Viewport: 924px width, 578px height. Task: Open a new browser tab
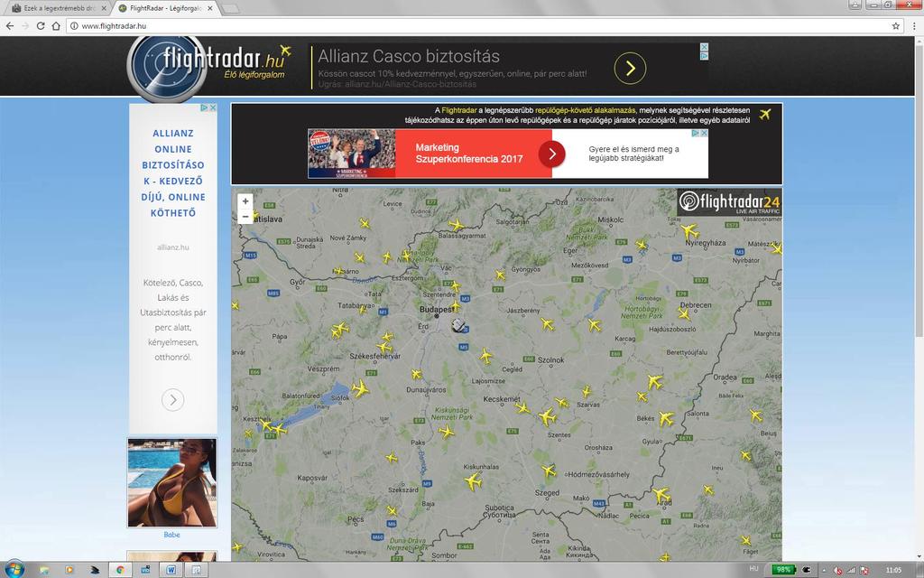point(230,8)
